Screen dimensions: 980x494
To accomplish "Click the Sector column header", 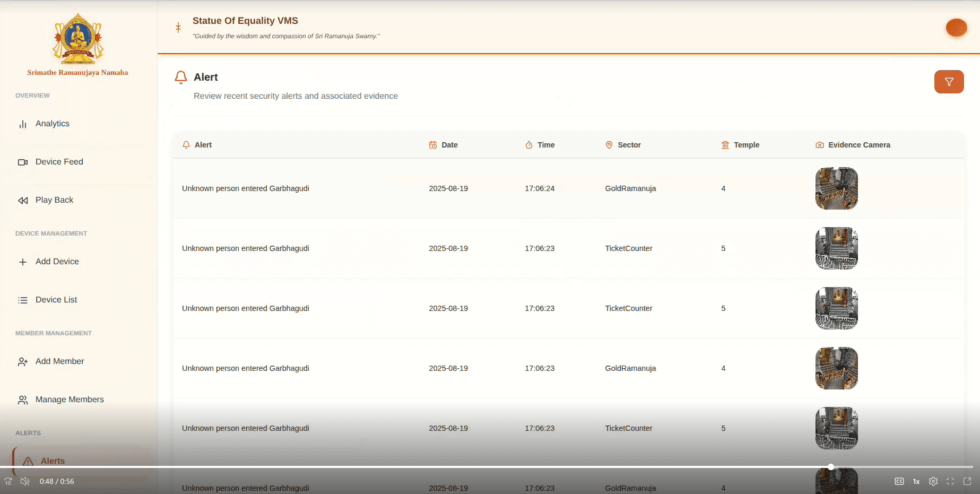I will pyautogui.click(x=629, y=145).
